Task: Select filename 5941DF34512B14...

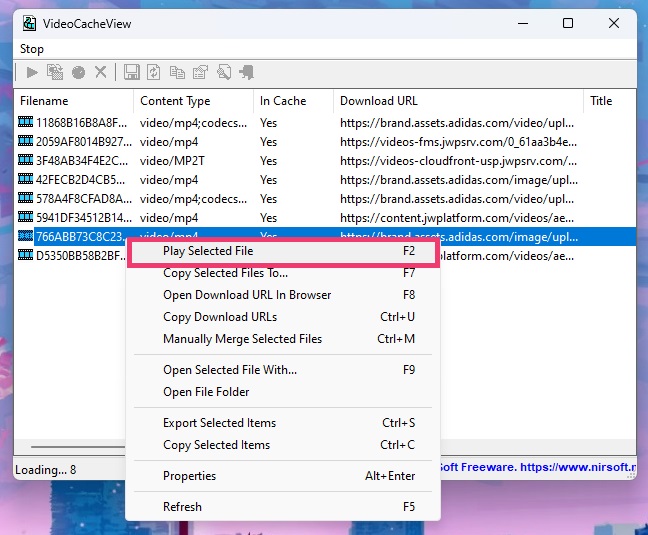Action: pos(84,218)
